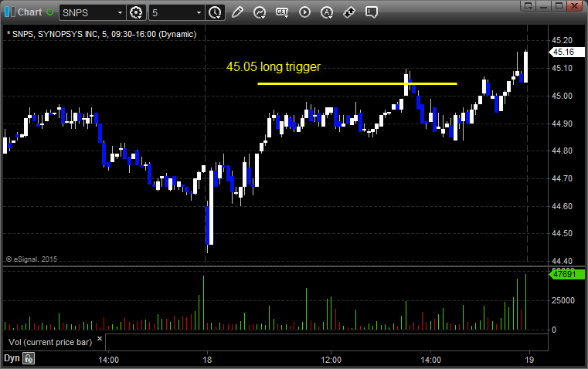Click the current price marker 45.16
Image resolution: width=588 pixels, height=369 pixels.
click(566, 52)
